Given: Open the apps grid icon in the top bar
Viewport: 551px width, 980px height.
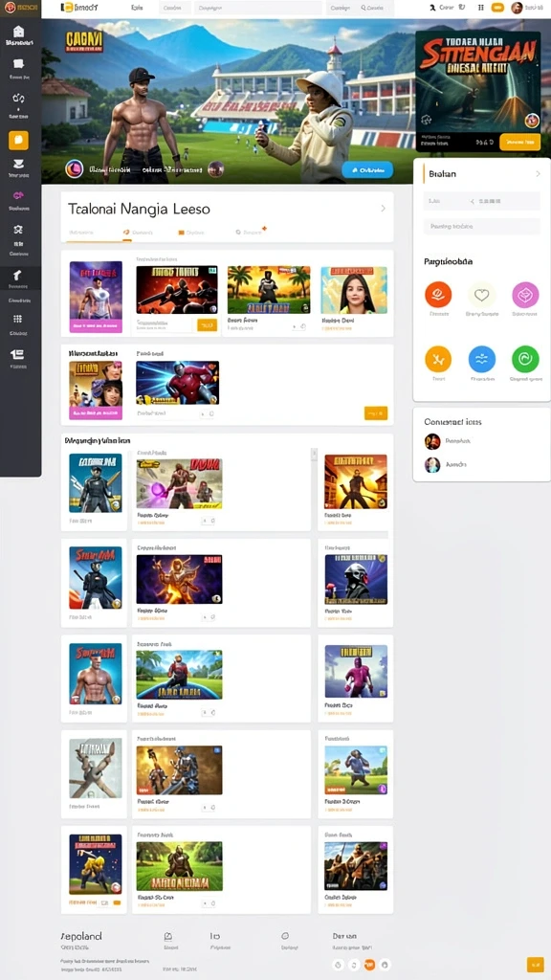Looking at the screenshot, I should (480, 8).
